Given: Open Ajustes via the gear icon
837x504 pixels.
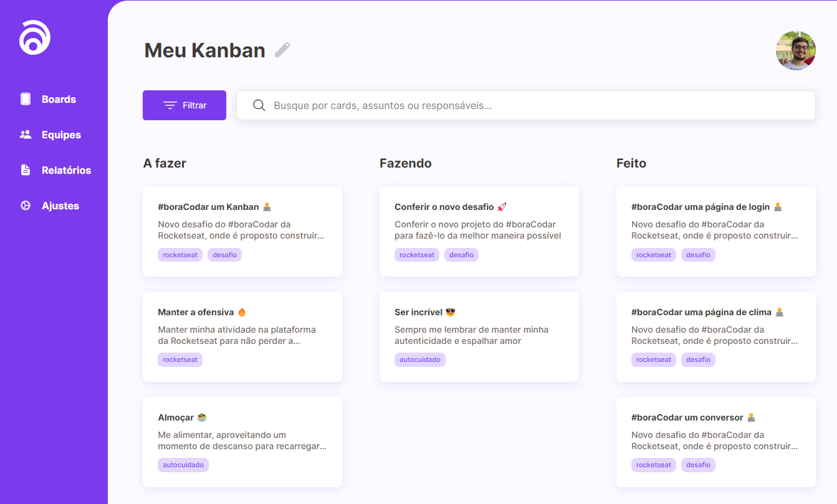Looking at the screenshot, I should point(25,205).
